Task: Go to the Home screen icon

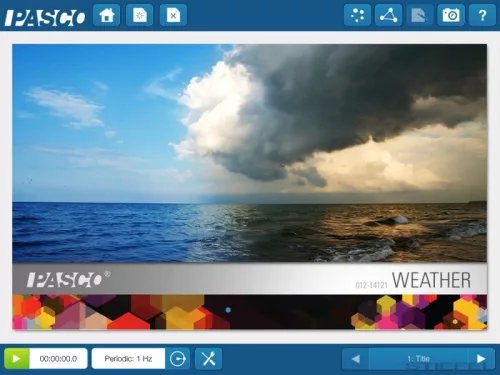Action: pyautogui.click(x=106, y=15)
